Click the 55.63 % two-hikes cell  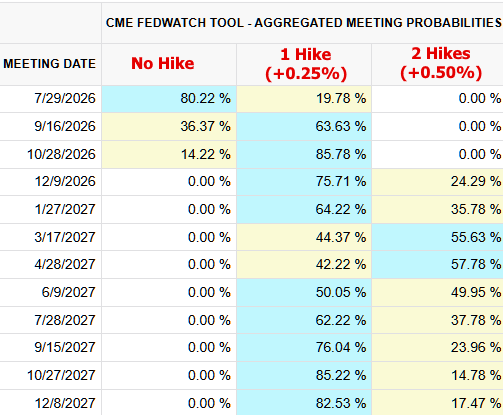pos(438,237)
